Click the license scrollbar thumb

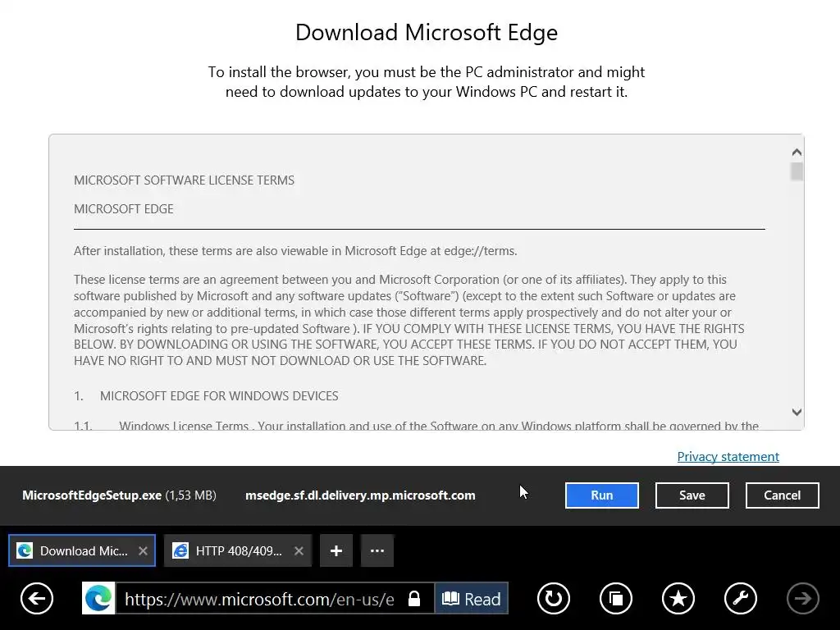(x=797, y=172)
